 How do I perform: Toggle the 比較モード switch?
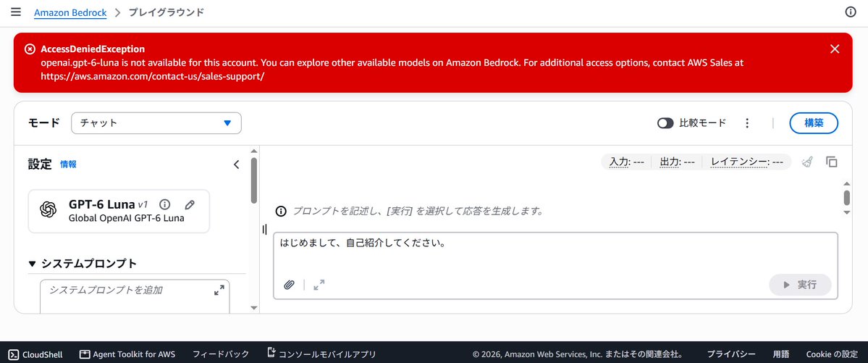665,123
